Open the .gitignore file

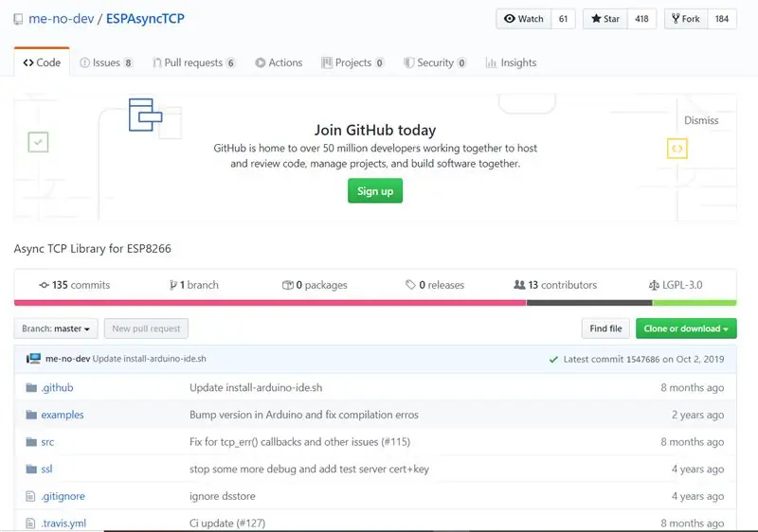point(63,496)
